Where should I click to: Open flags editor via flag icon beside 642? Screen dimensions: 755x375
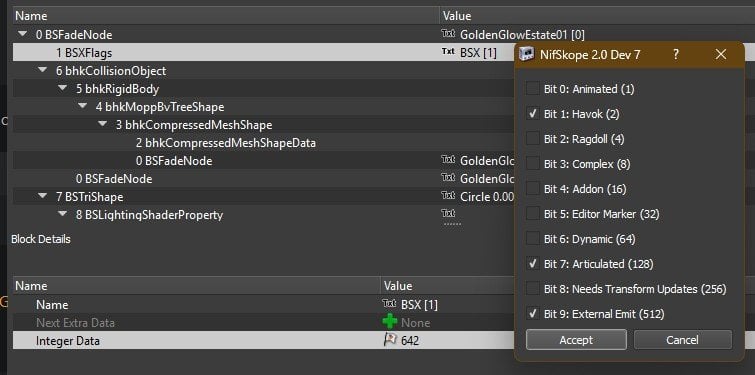click(389, 340)
